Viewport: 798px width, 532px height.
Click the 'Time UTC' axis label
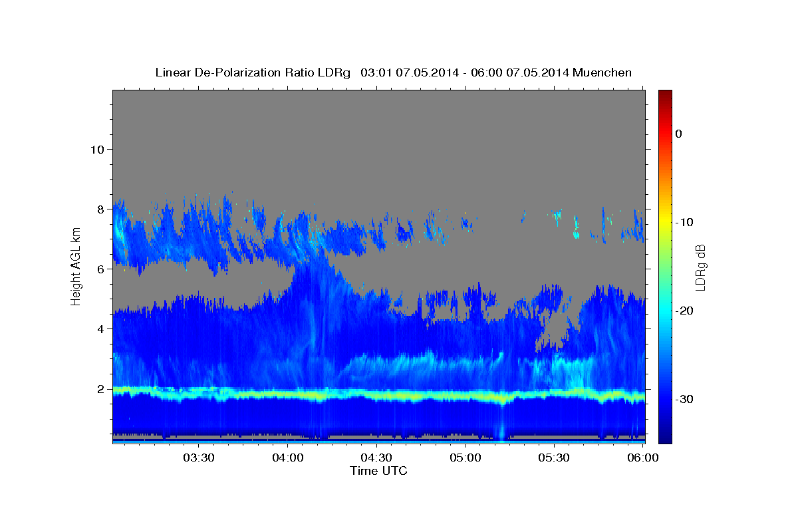pos(378,471)
